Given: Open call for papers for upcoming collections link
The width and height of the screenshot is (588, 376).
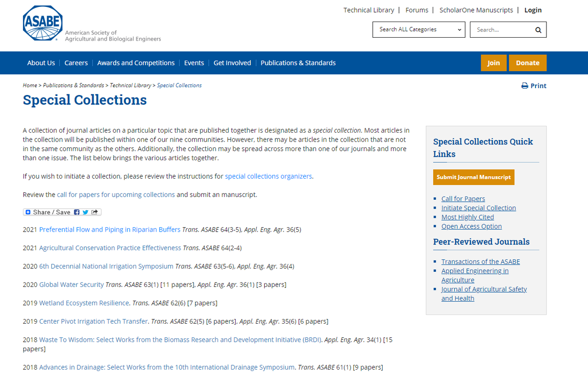Looking at the screenshot, I should pos(116,194).
